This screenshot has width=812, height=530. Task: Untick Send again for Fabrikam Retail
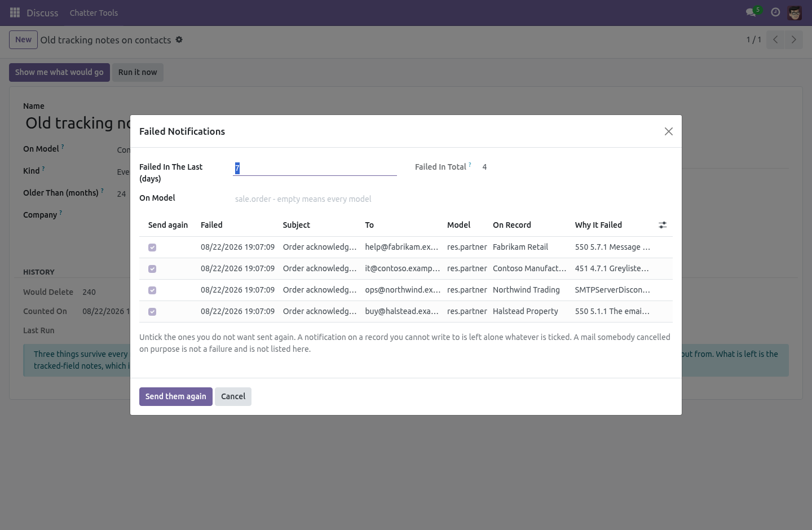pyautogui.click(x=152, y=248)
